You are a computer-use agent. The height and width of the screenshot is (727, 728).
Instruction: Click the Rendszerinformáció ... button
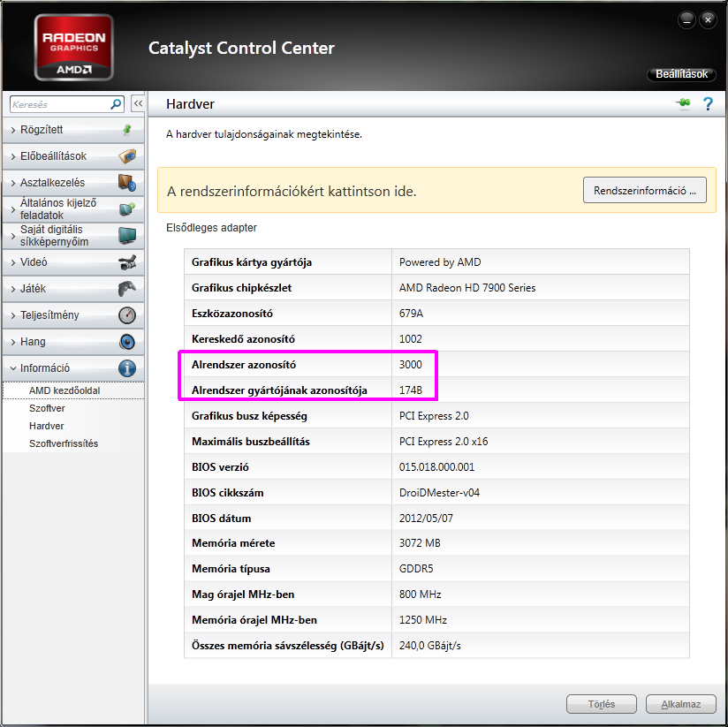pyautogui.click(x=644, y=190)
